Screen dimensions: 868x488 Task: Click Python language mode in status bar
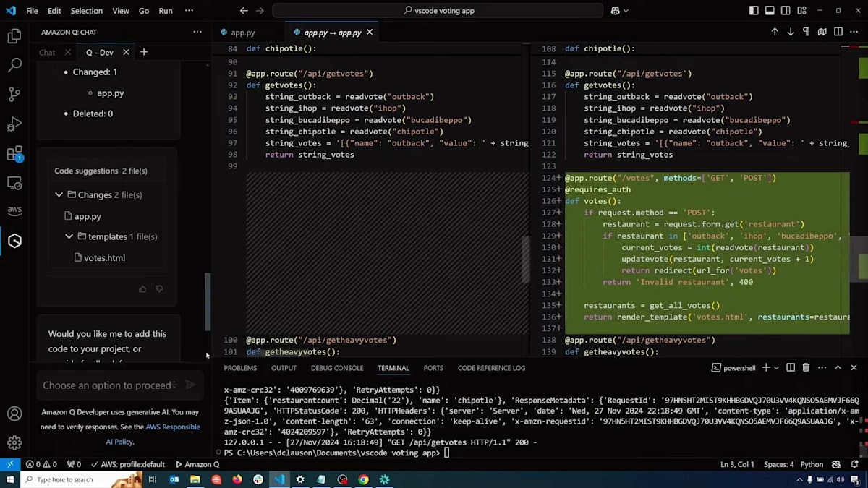pyautogui.click(x=812, y=464)
